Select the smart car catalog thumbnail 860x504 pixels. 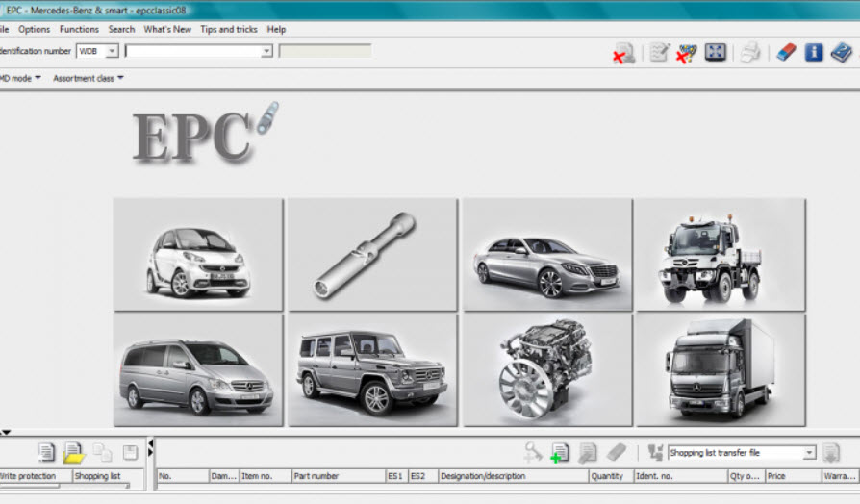coord(198,255)
